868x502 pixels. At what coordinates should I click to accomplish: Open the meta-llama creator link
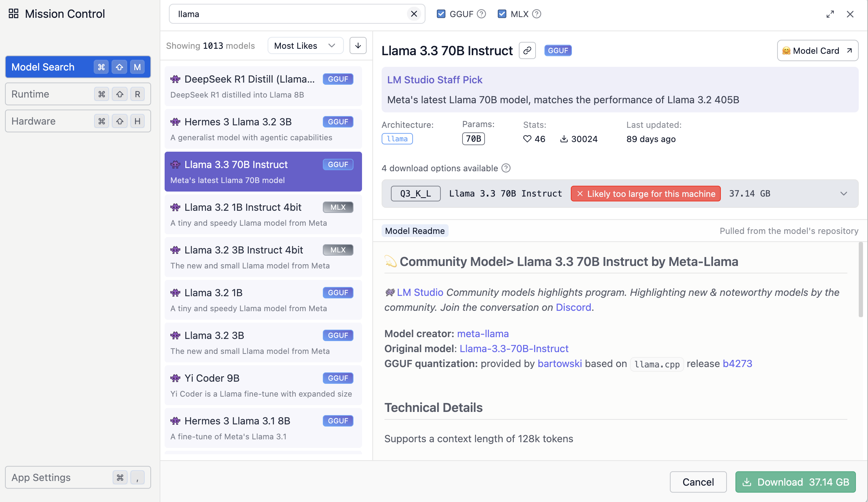tap(483, 334)
